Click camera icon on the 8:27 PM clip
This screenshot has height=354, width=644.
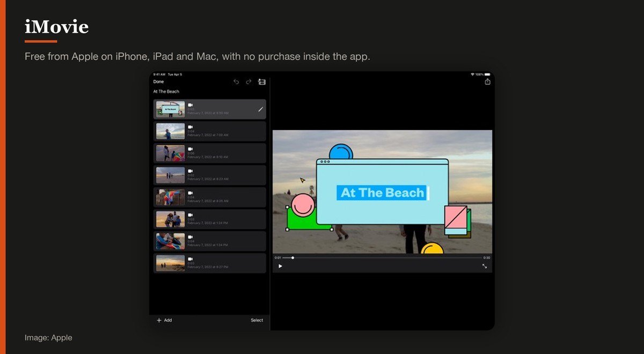click(190, 259)
